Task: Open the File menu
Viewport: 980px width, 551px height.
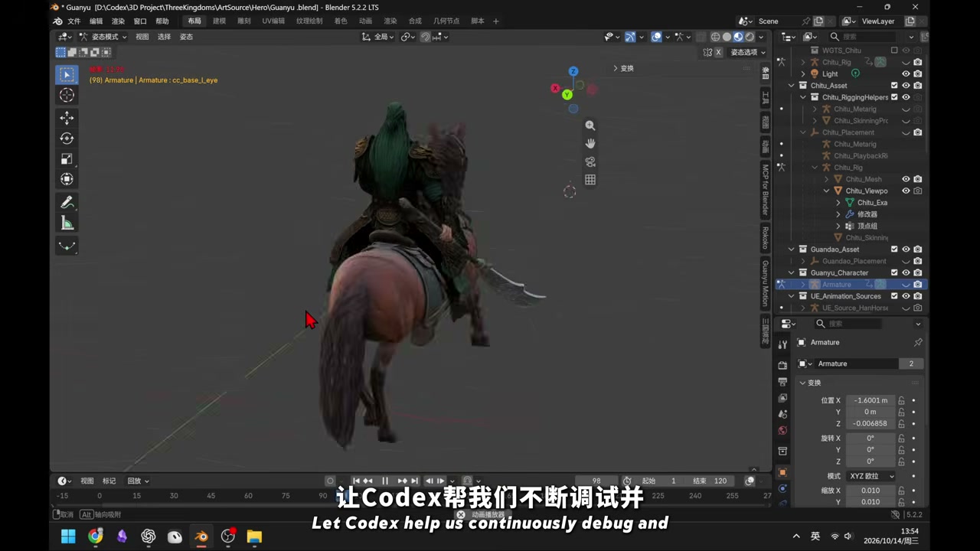Action: (x=73, y=21)
